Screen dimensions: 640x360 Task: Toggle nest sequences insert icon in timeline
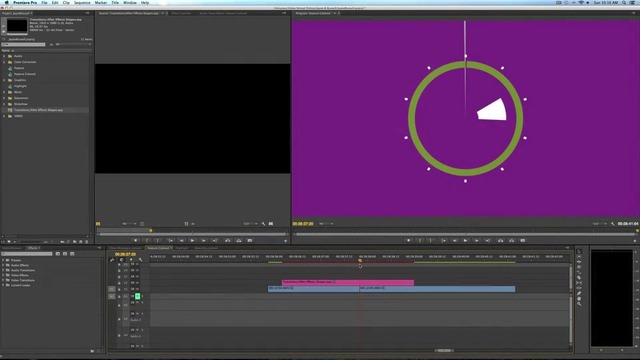click(112, 260)
